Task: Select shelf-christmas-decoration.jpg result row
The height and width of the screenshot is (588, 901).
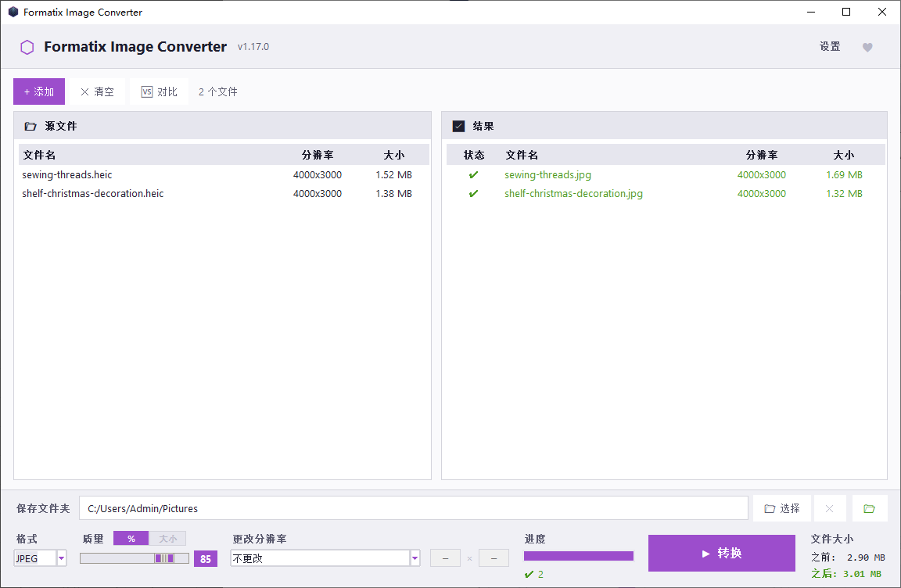Action: tap(666, 193)
